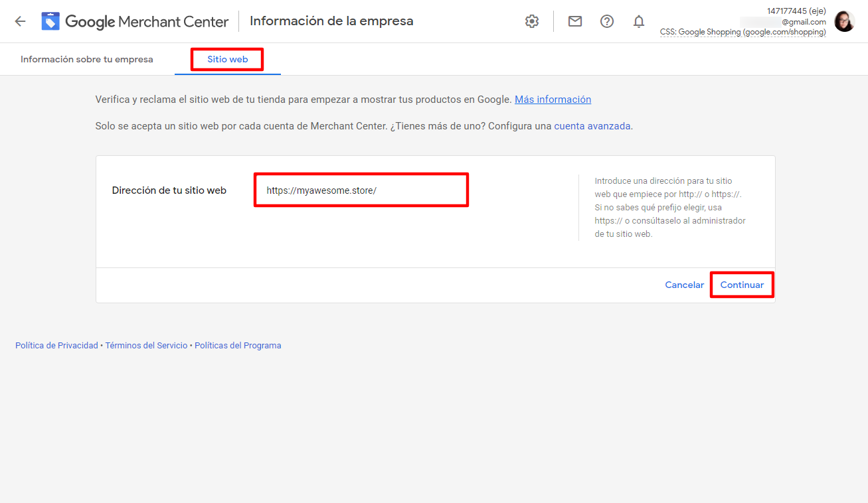
Task: Click the help text about http:// prefix
Action: coord(670,208)
